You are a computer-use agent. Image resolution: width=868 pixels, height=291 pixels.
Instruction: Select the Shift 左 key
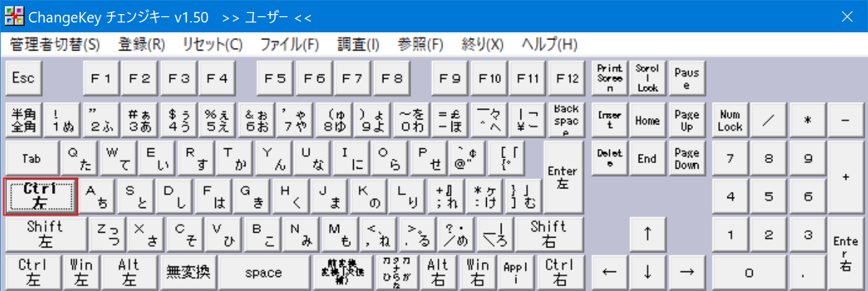(x=46, y=234)
